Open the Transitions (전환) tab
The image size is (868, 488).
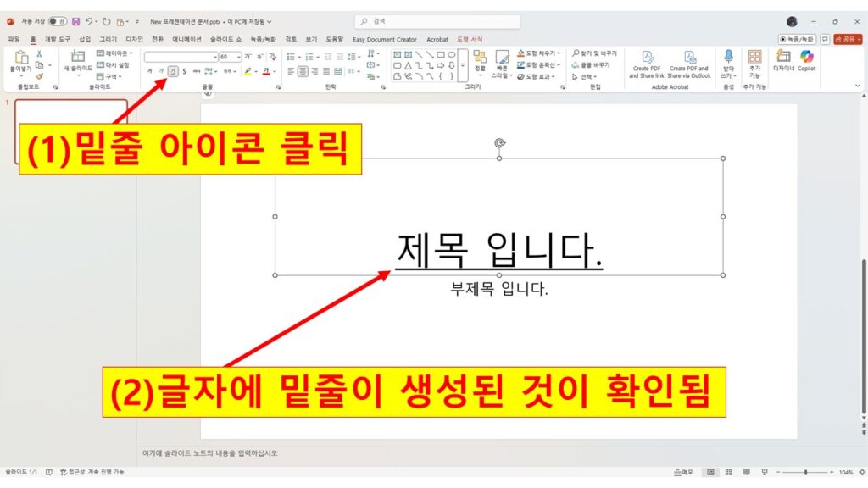pyautogui.click(x=158, y=39)
